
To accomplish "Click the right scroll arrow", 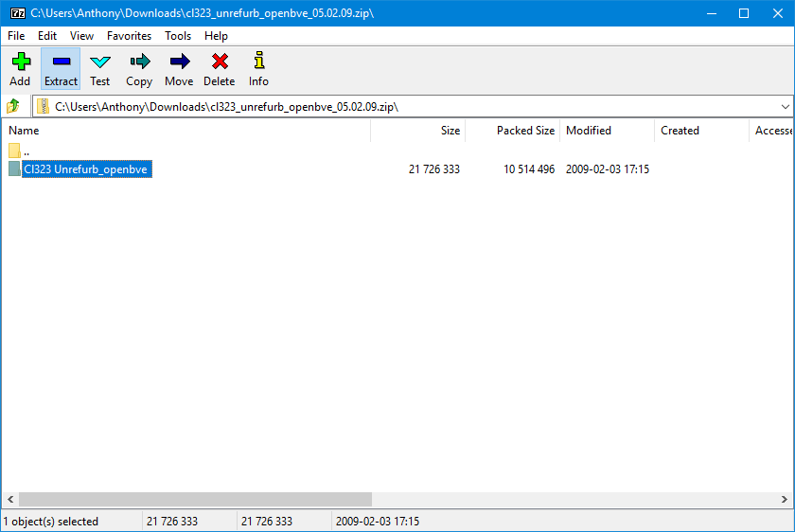I will 785,500.
